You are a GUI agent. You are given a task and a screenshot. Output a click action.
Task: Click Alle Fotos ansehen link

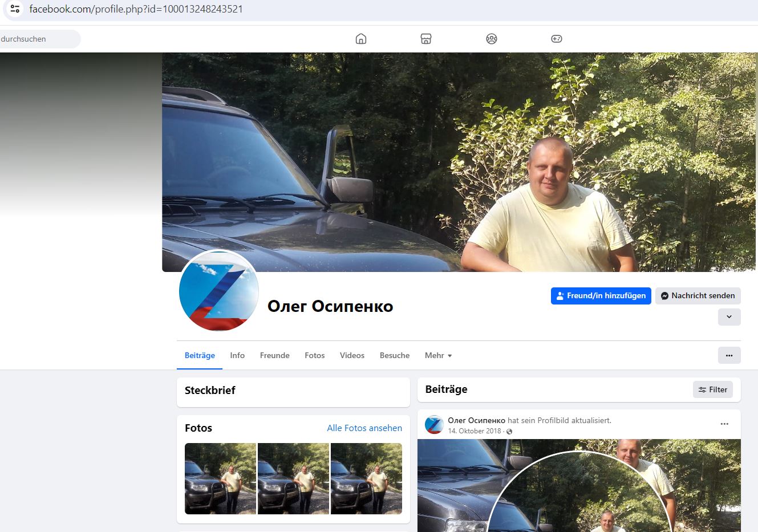pyautogui.click(x=364, y=428)
